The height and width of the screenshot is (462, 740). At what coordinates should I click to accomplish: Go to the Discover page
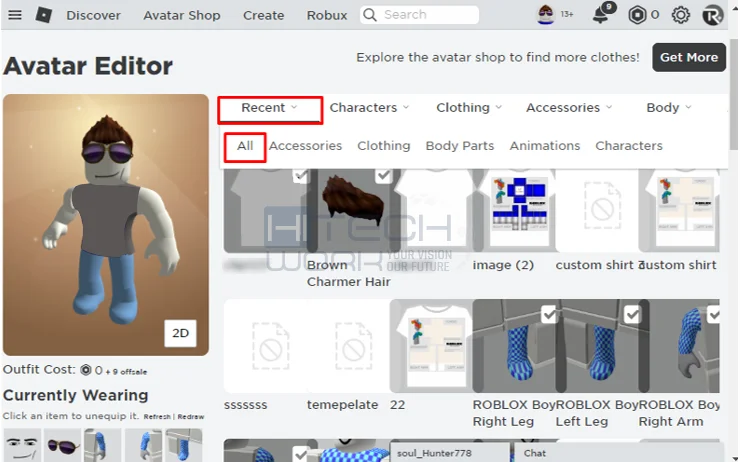tap(93, 16)
